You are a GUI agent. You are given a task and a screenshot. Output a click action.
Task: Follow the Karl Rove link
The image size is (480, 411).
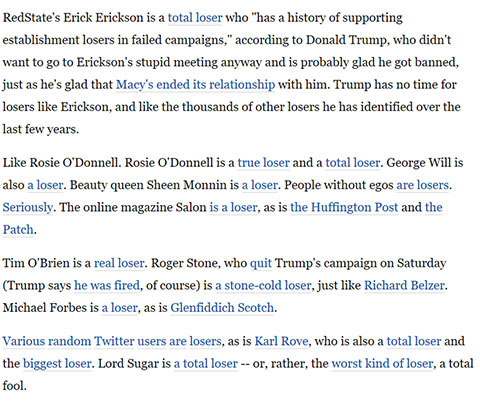[x=281, y=341]
